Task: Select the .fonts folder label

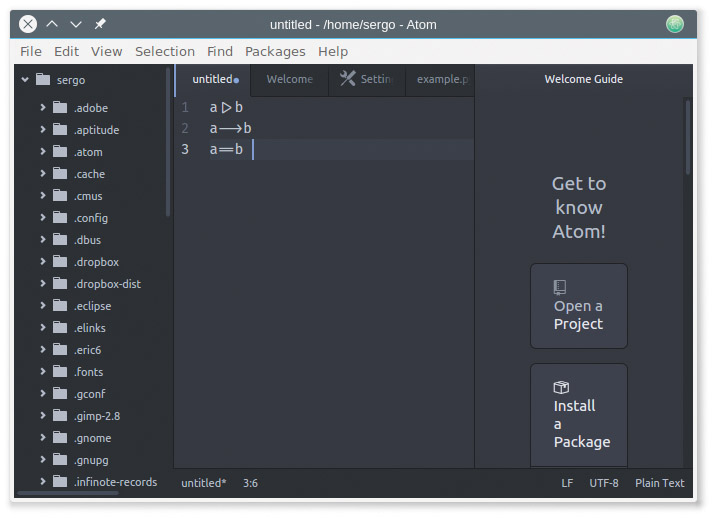Action: [x=89, y=372]
